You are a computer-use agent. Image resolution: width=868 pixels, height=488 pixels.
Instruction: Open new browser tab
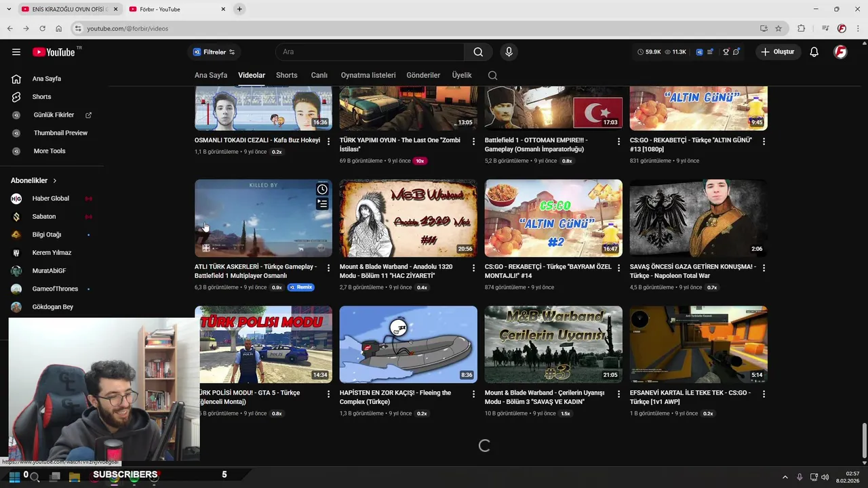[239, 9]
